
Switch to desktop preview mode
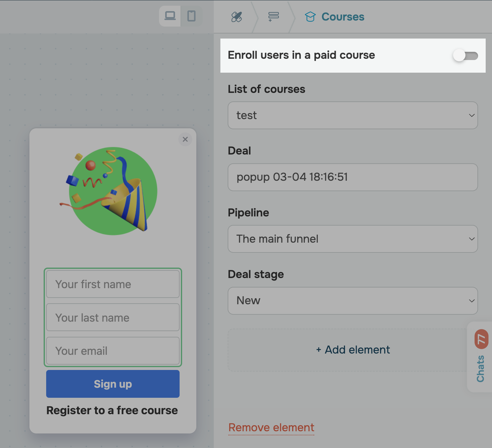[169, 16]
